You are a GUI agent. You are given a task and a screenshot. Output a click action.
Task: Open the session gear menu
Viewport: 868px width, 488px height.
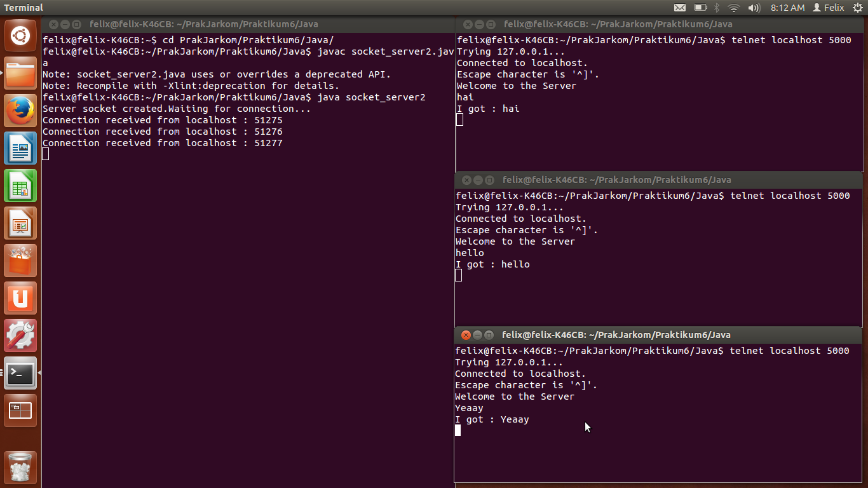click(x=859, y=8)
